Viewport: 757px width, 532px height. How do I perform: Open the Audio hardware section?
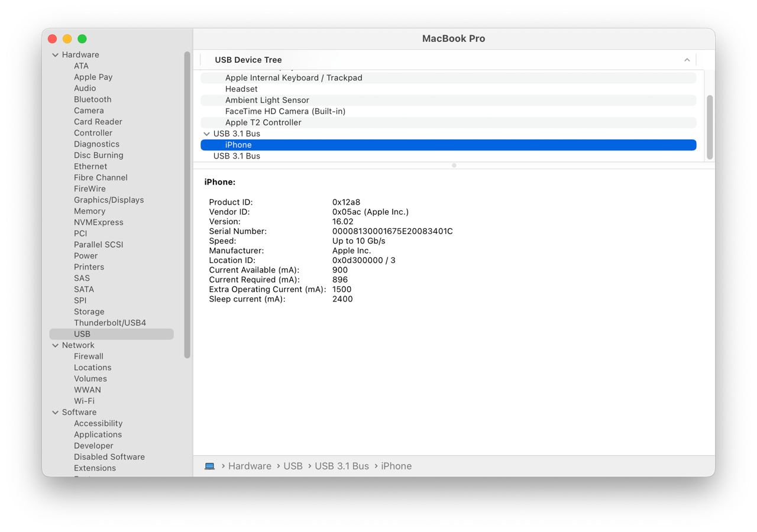pos(85,88)
